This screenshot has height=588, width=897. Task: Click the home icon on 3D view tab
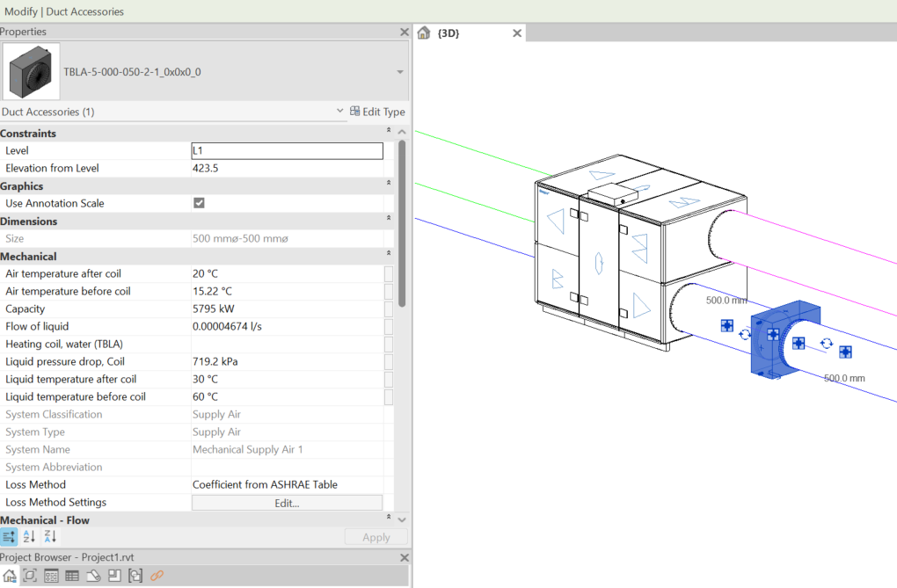pyautogui.click(x=424, y=33)
